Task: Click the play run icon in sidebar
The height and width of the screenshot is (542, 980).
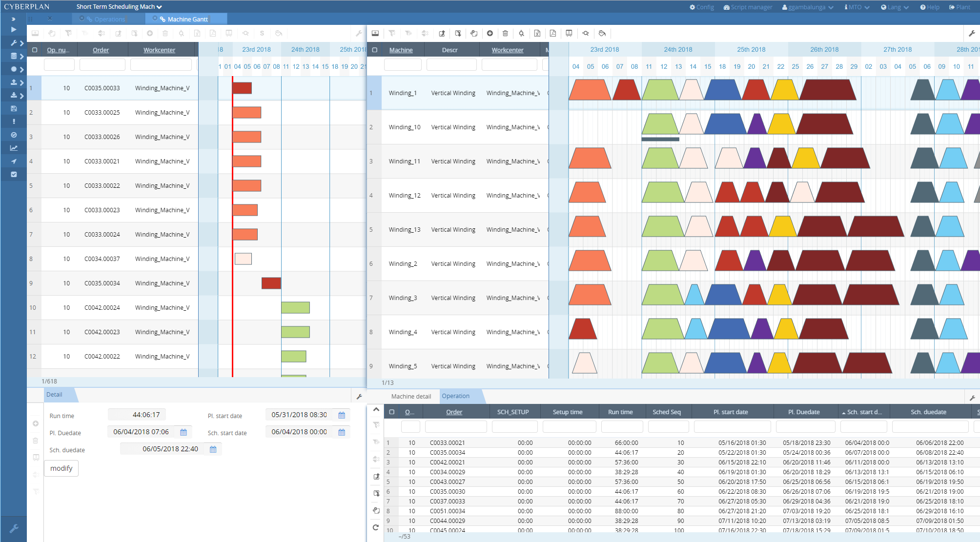Action: 14,30
